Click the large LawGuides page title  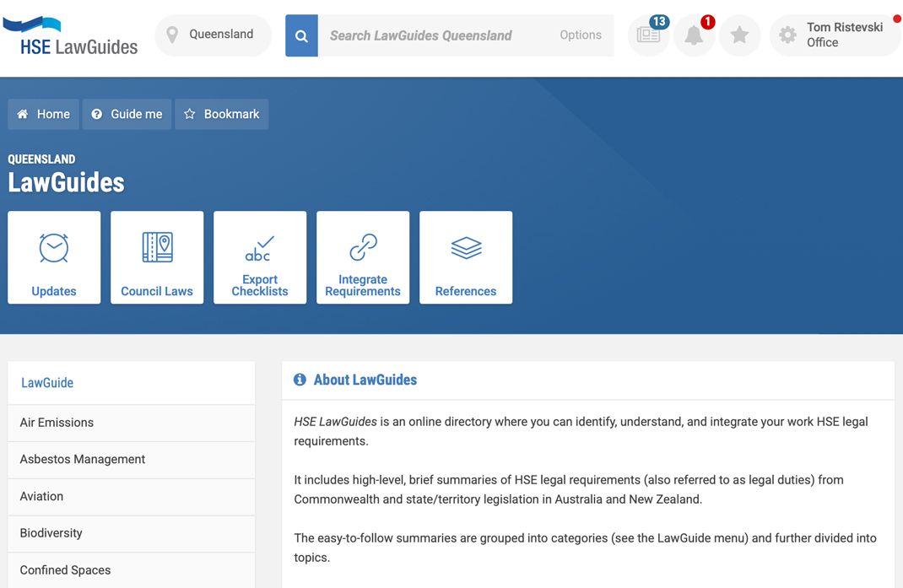point(66,183)
